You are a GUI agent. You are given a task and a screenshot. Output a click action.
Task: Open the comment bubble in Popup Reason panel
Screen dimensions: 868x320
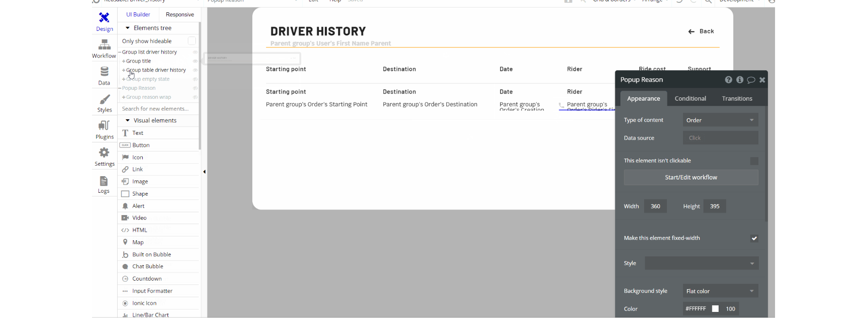(751, 80)
